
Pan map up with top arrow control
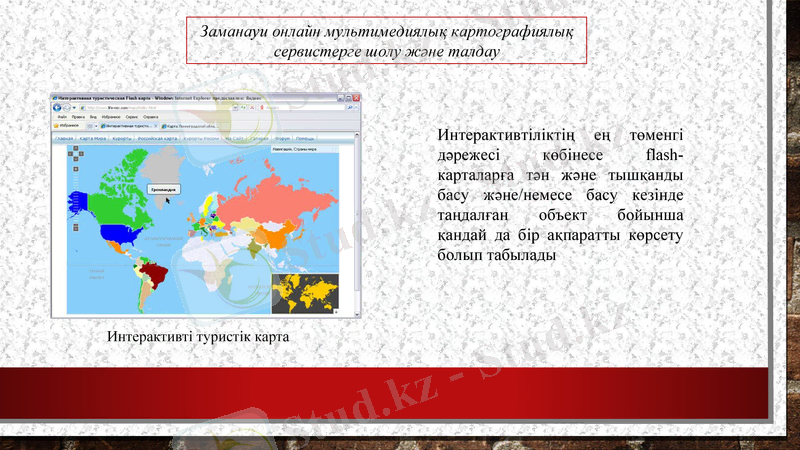point(76,148)
